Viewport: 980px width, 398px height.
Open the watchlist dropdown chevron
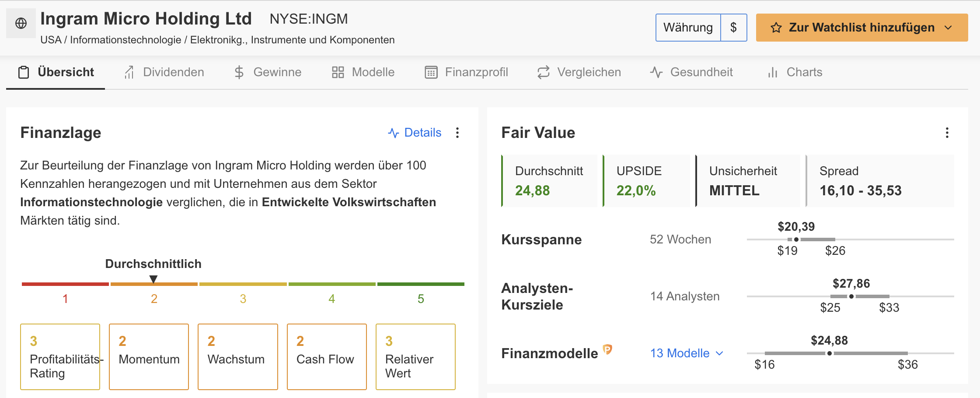pyautogui.click(x=948, y=28)
